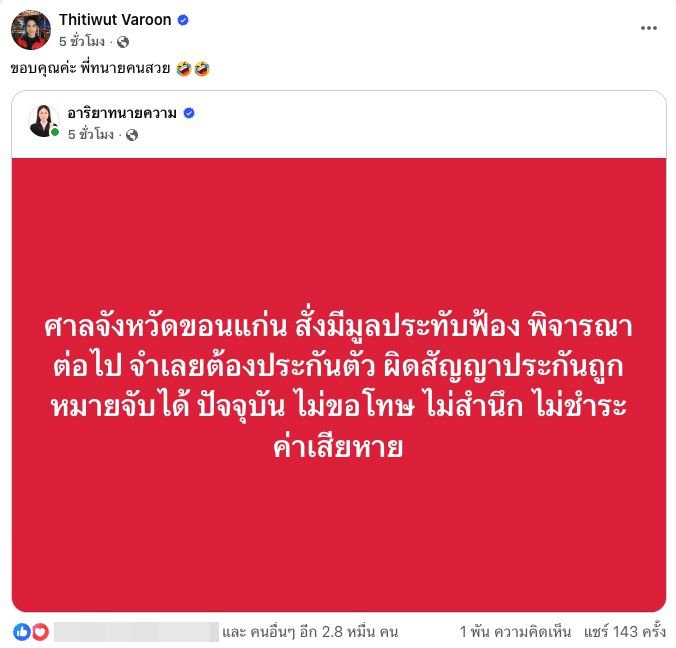This screenshot has width=676, height=648.
Task: Click the second laughing emoji in the caption
Action: tap(202, 69)
